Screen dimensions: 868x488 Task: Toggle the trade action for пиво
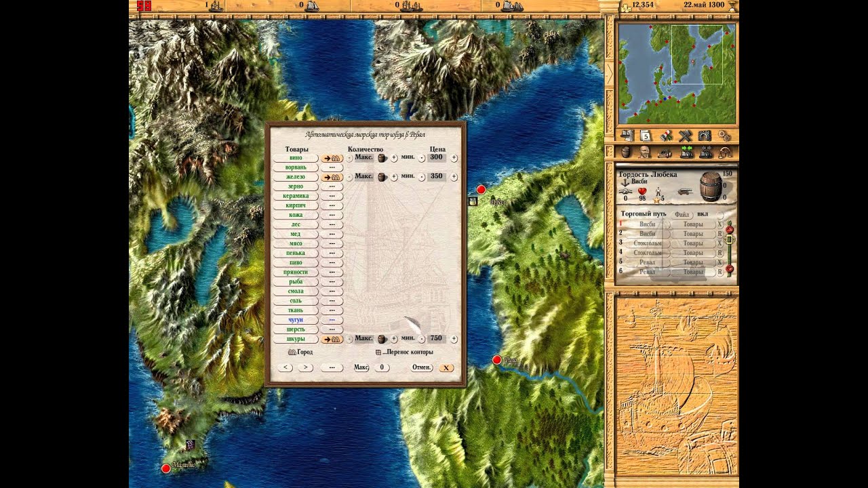pyautogui.click(x=332, y=262)
